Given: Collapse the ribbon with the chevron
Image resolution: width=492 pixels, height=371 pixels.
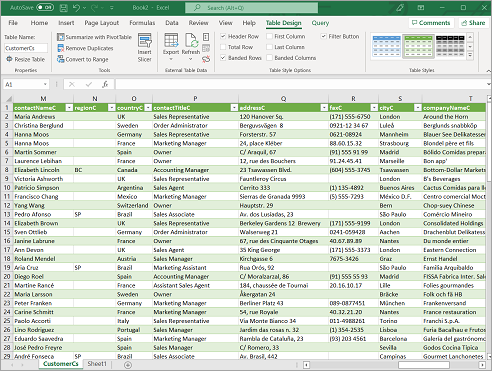Looking at the screenshot, I should point(488,70).
